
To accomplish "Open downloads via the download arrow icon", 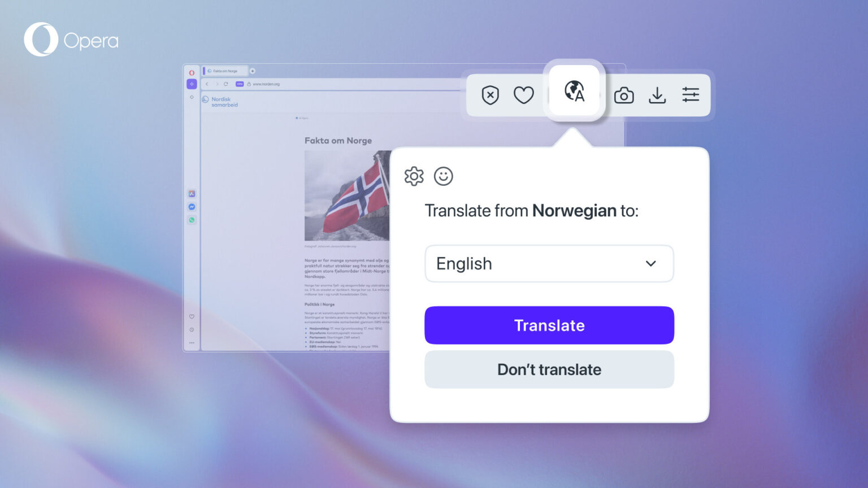I will pyautogui.click(x=657, y=95).
